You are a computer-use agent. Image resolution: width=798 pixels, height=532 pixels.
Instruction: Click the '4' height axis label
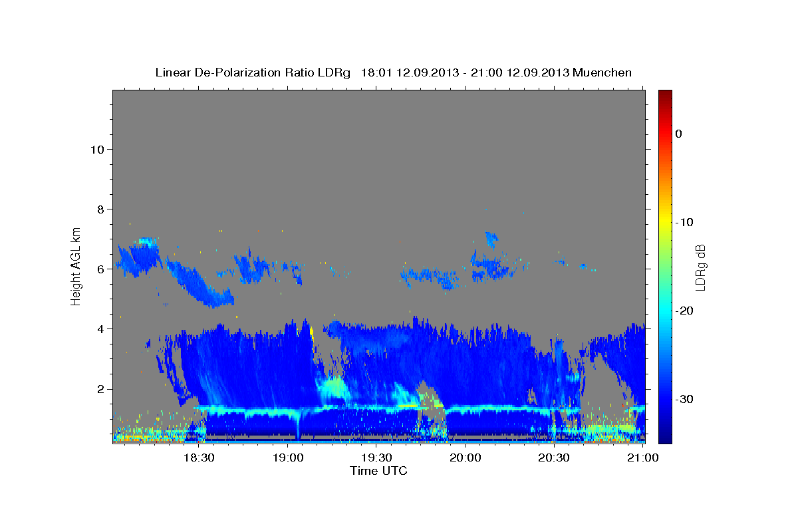[100, 329]
